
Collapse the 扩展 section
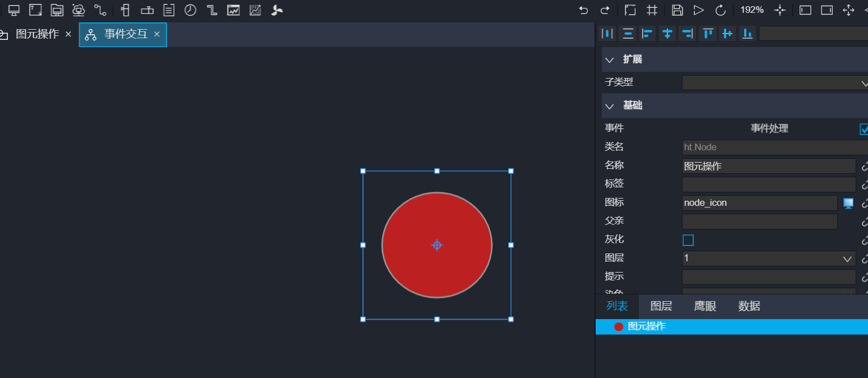click(610, 59)
